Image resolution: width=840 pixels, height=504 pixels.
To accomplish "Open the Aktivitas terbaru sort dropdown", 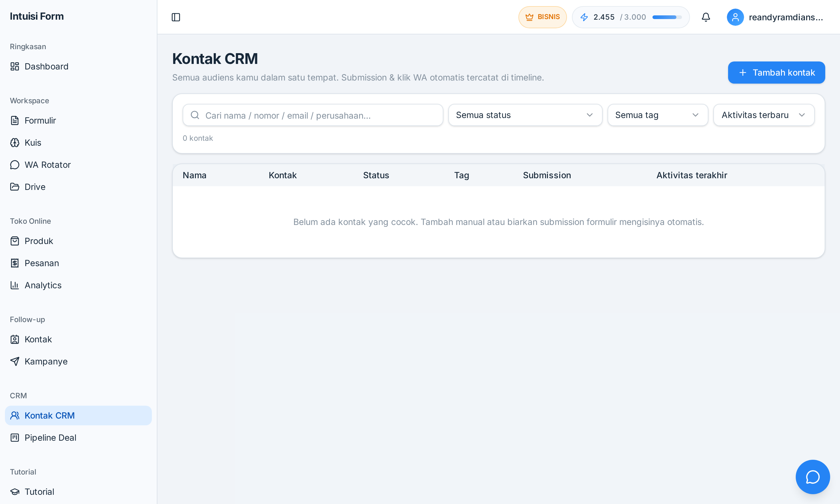I will pos(763,115).
